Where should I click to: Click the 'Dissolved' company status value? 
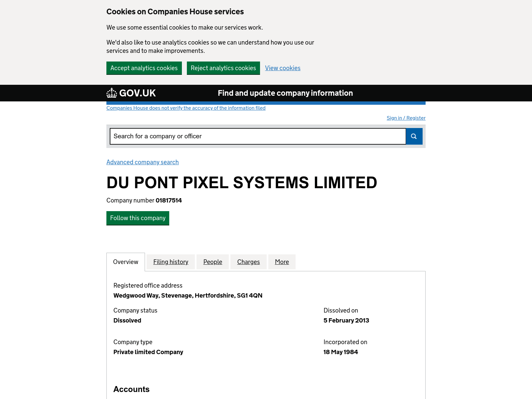[x=127, y=321]
